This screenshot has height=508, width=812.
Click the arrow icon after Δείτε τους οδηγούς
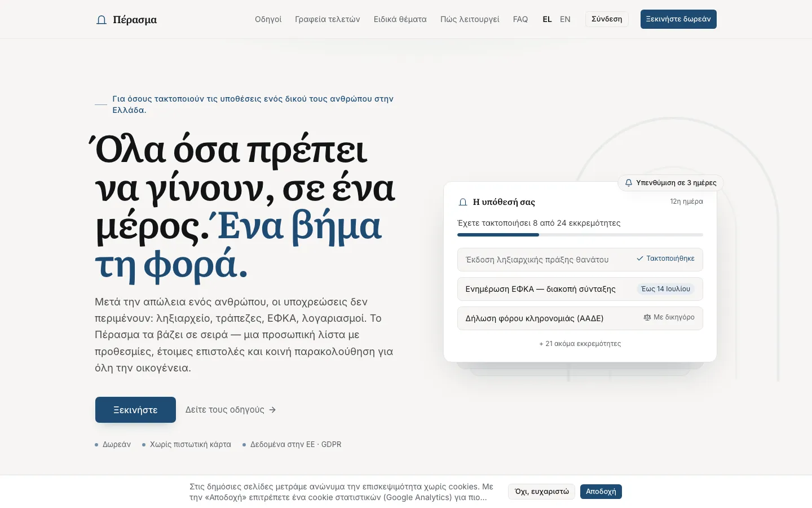(272, 410)
